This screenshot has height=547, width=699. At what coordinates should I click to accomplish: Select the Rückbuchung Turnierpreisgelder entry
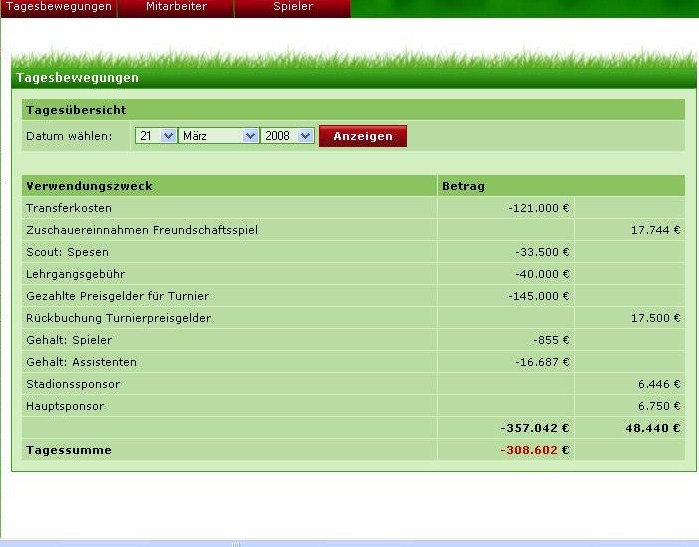tap(118, 318)
